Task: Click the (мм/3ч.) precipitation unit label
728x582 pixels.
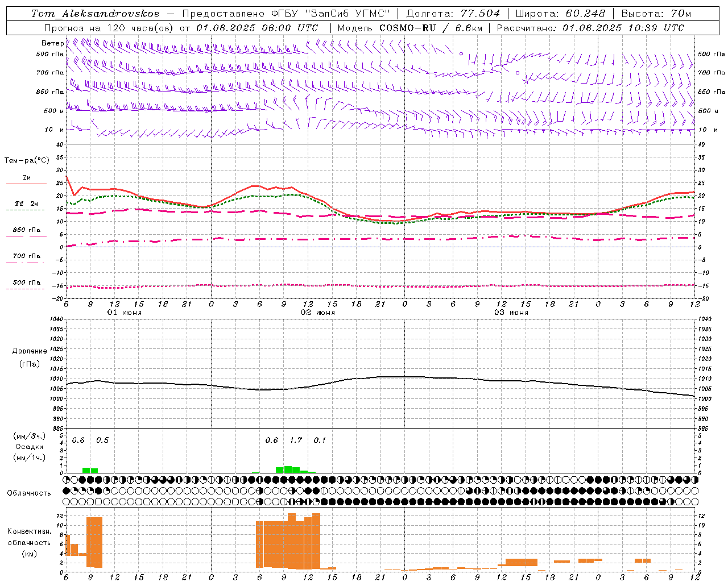Action: tap(29, 436)
